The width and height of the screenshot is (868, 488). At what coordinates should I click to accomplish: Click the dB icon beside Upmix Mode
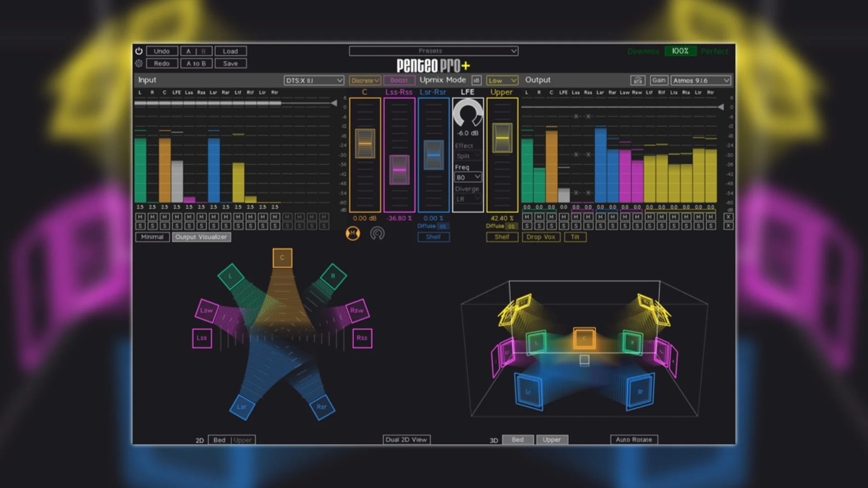[x=476, y=80]
